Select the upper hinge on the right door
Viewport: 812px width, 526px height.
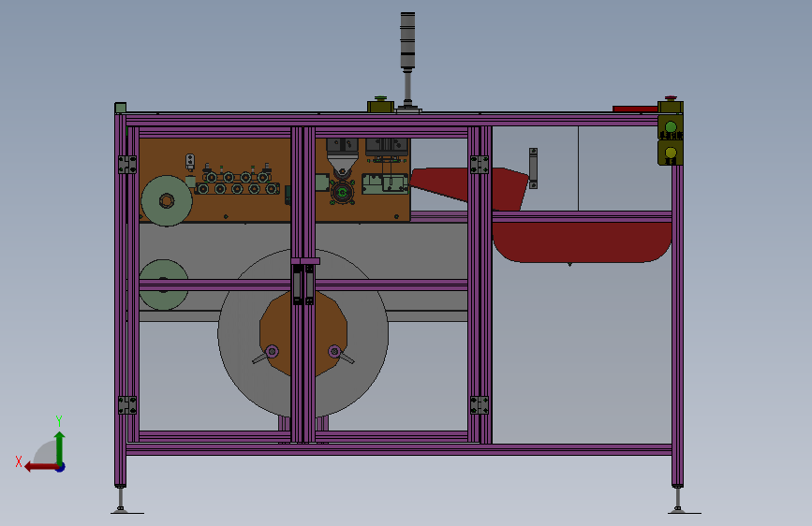point(480,165)
